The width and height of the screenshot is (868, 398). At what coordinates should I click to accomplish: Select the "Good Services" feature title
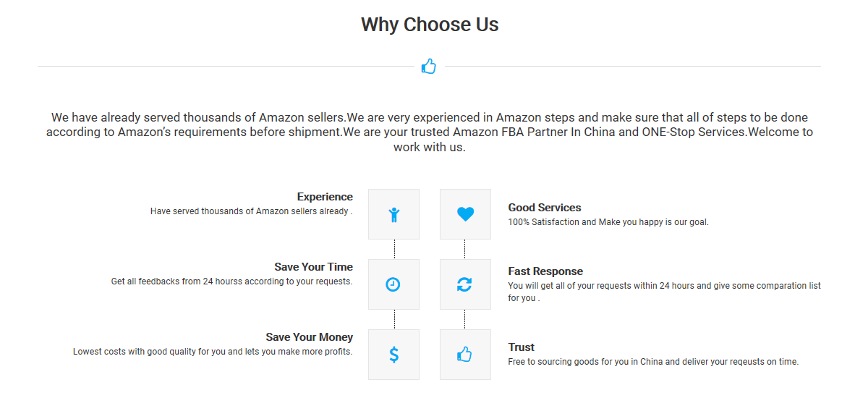(x=545, y=208)
